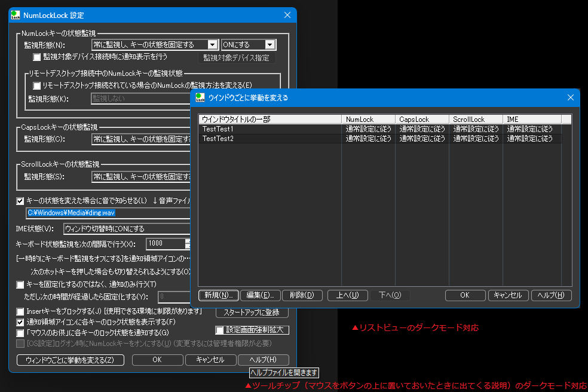The image size is (588, 392).
Task: Check the 設定画面強制拡大 checkbox
Action: point(220,330)
